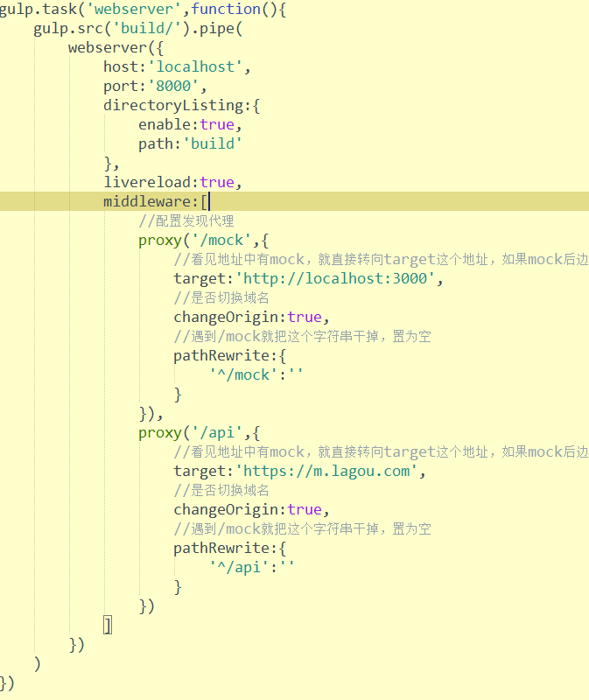Image resolution: width=589 pixels, height=700 pixels.
Task: Click the comment //配置发现代理
Action: click(186, 220)
